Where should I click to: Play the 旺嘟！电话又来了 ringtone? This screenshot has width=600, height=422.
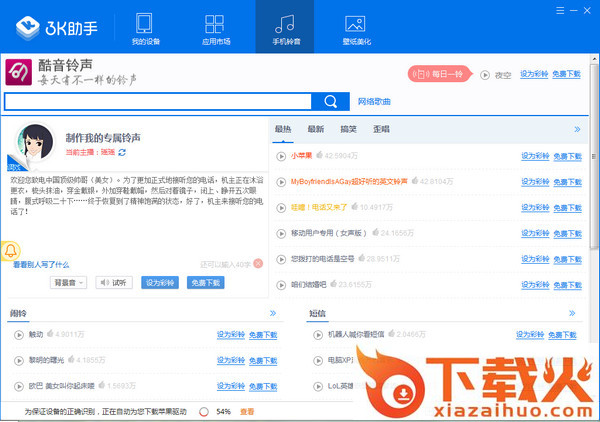(x=281, y=208)
